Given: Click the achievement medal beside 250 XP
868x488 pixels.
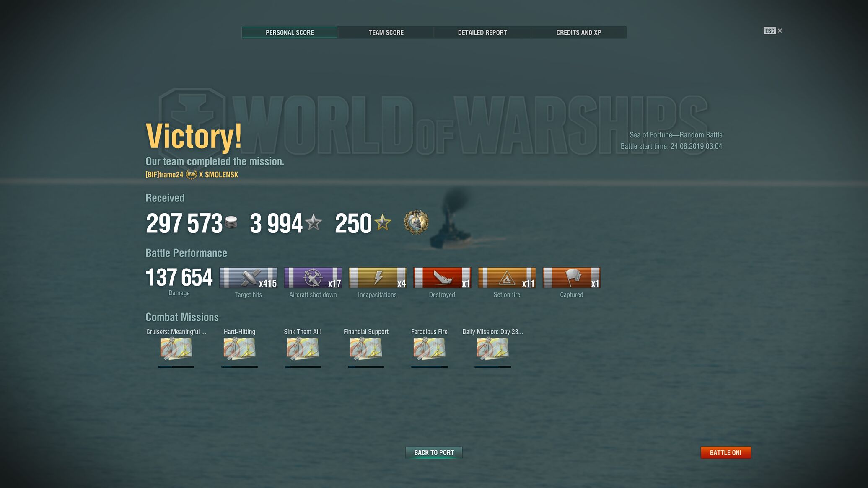Looking at the screenshot, I should [416, 222].
